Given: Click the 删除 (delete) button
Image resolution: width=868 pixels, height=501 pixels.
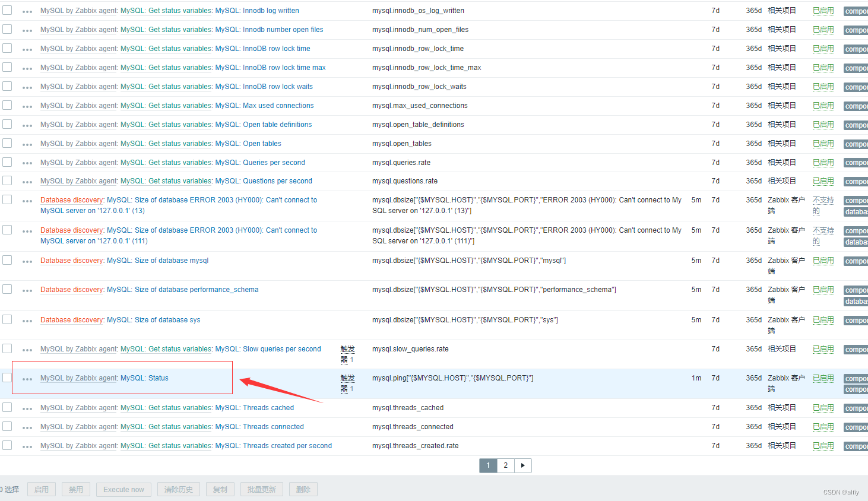Looking at the screenshot, I should pyautogui.click(x=303, y=490).
